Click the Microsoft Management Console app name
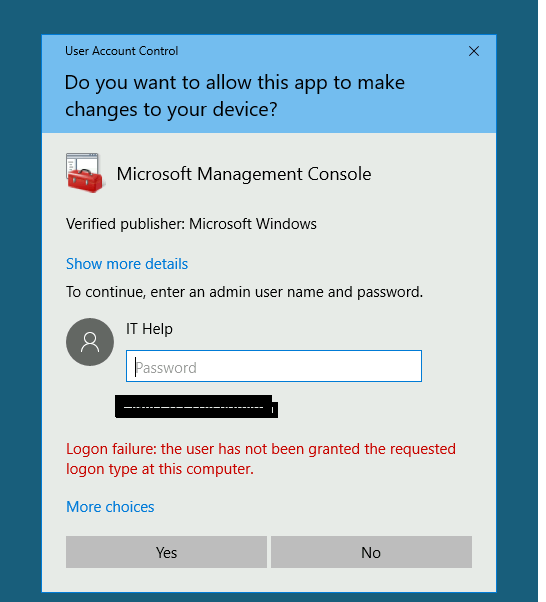Viewport: 546px width, 602px height. point(244,174)
